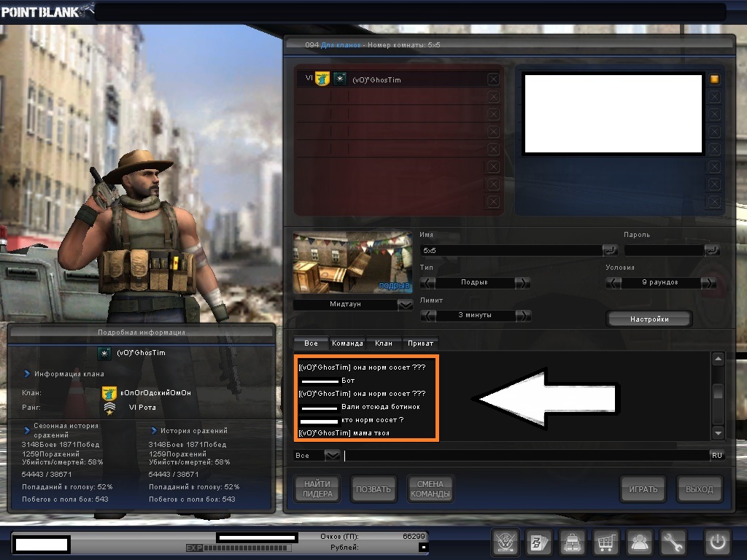This screenshot has height=560, width=747.
Task: Click the chat scrollbar thumb
Action: tap(718, 392)
